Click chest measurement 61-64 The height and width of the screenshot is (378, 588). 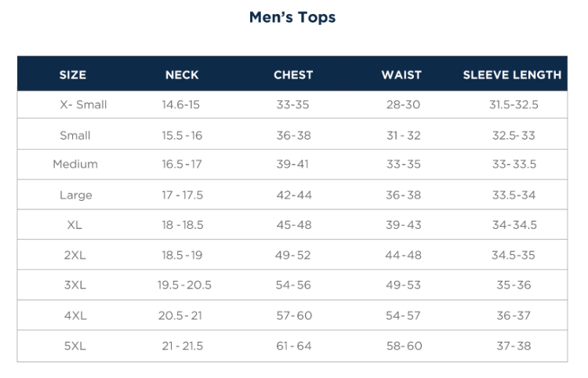click(x=294, y=346)
